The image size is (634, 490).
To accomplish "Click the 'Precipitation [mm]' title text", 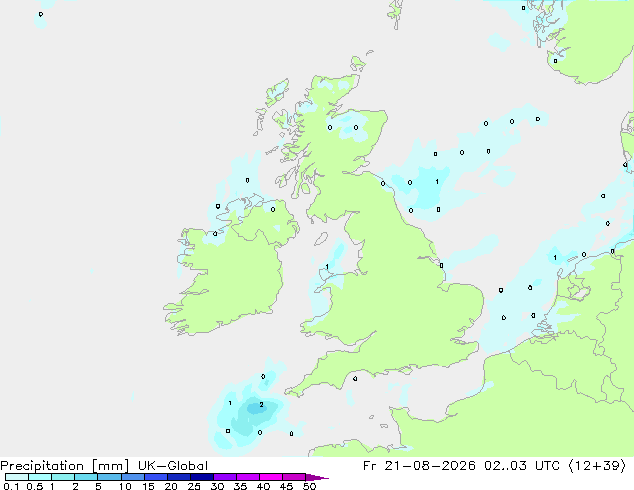I will [x=65, y=466].
